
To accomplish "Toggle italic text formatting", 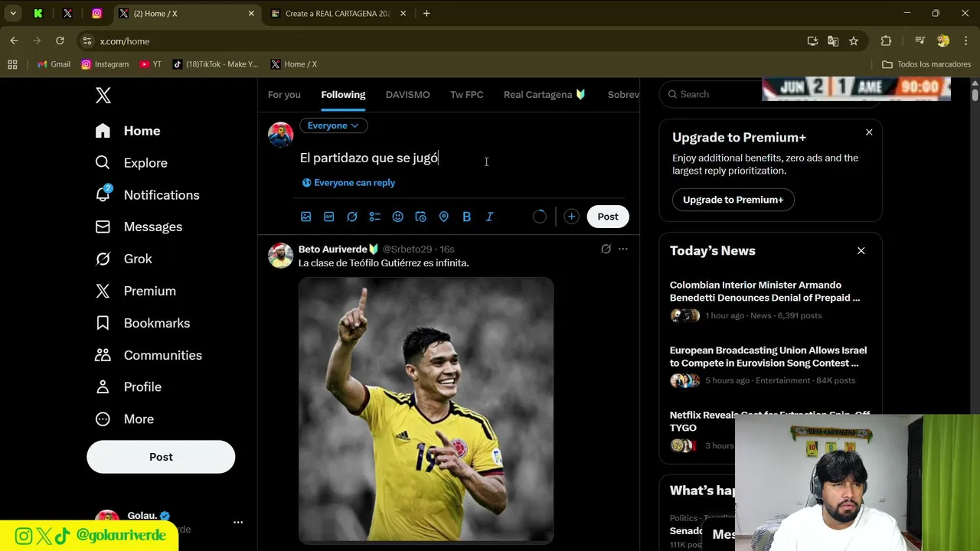I will pos(490,217).
